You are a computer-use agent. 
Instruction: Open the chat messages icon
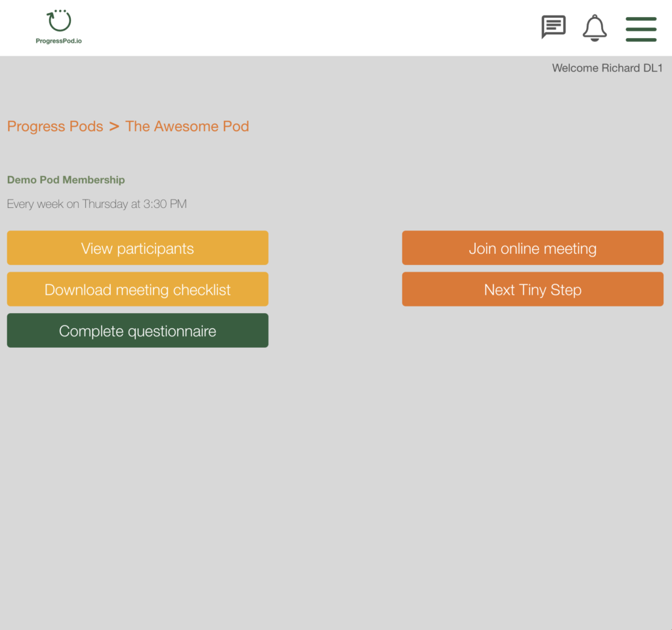coord(553,27)
